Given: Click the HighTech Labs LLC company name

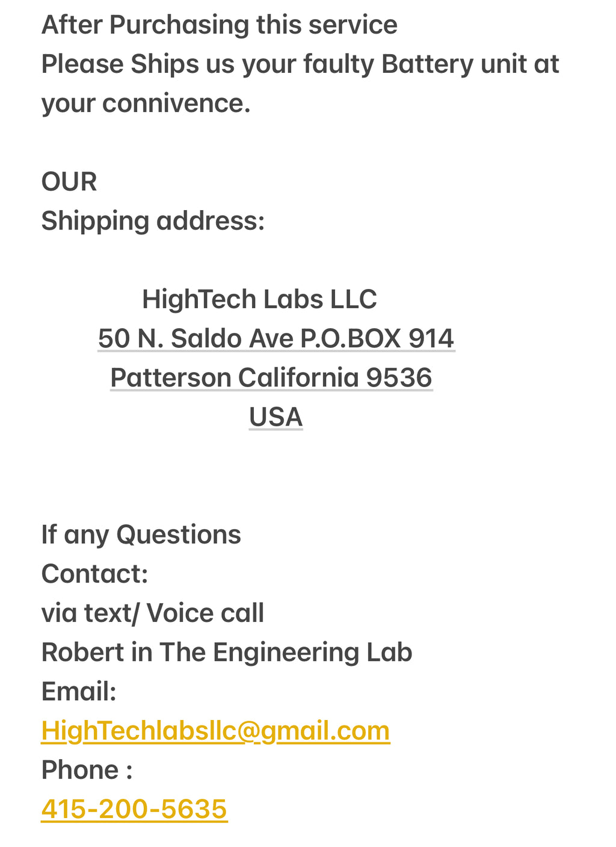Looking at the screenshot, I should tap(259, 299).
